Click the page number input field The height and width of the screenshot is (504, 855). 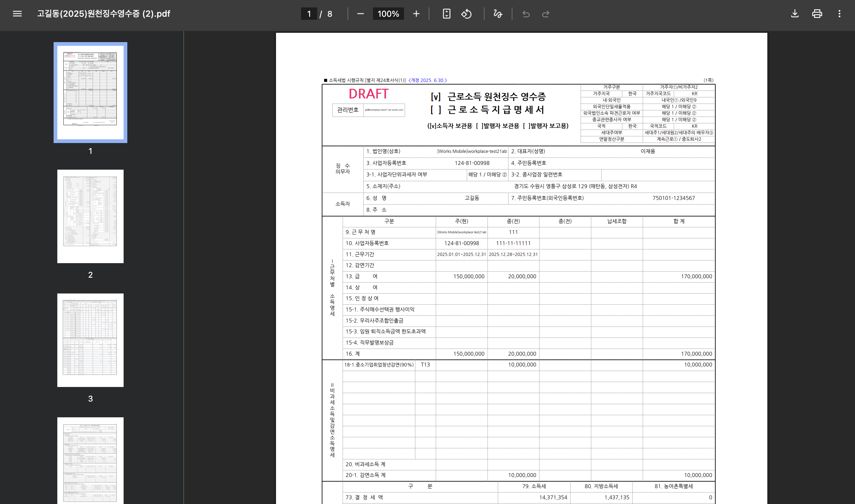coord(309,14)
